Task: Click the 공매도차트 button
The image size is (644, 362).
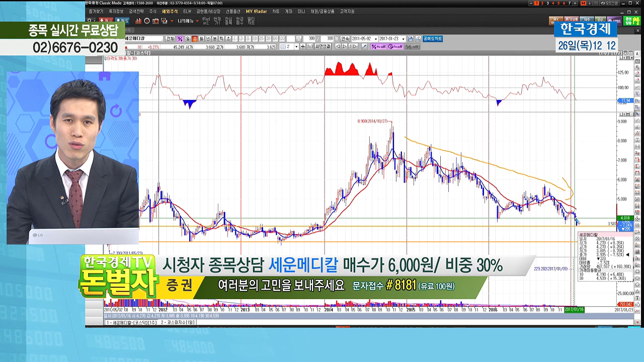Action: 432,39
